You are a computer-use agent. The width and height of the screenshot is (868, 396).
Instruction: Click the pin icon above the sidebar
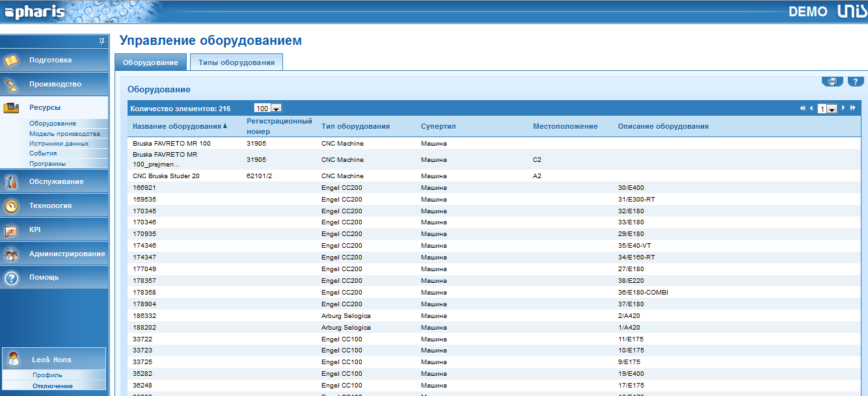coord(102,41)
